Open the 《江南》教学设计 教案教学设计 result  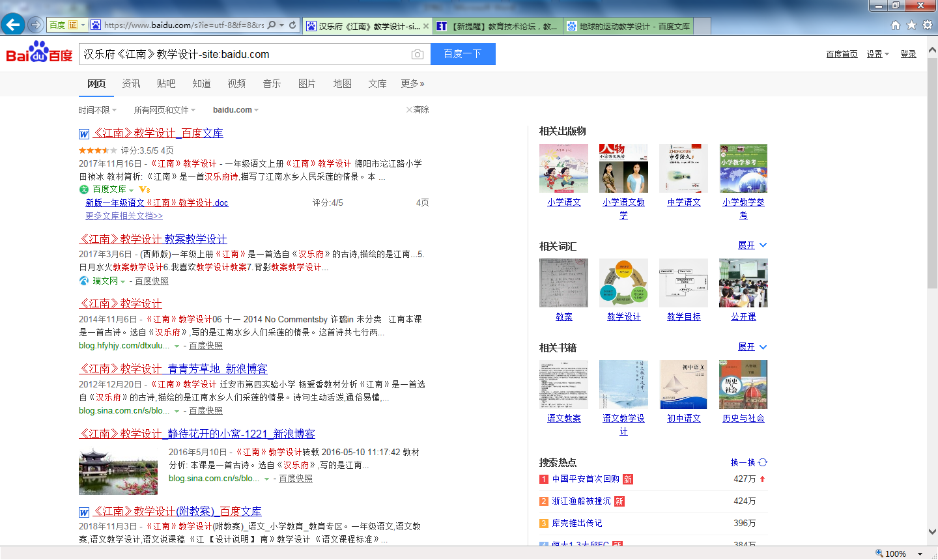pos(153,239)
